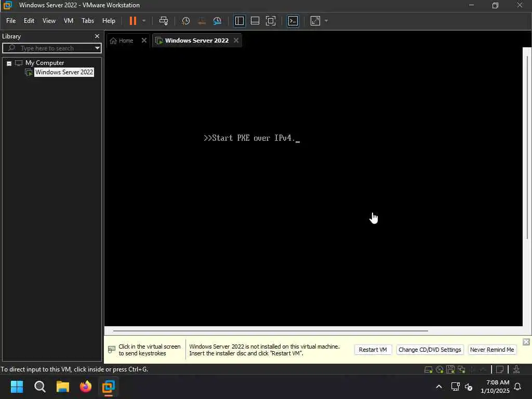Viewport: 532px width, 399px height.
Task: Open the stretch mode dropdown arrow
Action: (326, 21)
